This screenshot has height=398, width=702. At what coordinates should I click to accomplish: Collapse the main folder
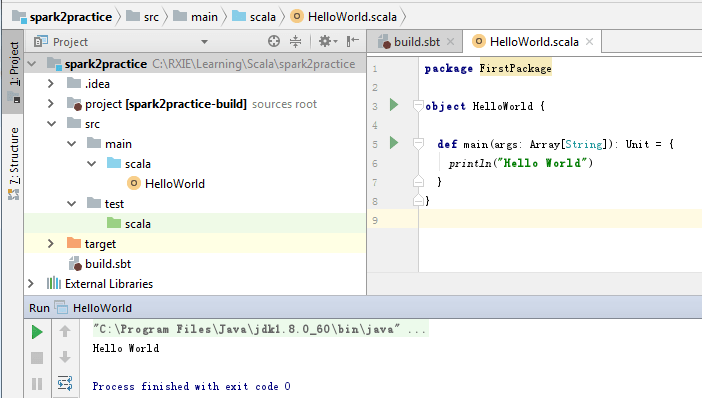pos(72,144)
